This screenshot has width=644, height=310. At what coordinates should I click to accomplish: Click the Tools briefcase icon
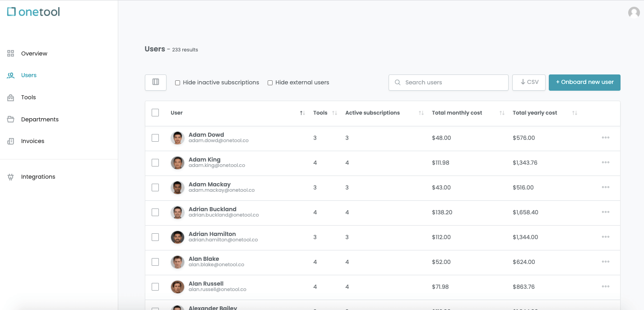[11, 97]
